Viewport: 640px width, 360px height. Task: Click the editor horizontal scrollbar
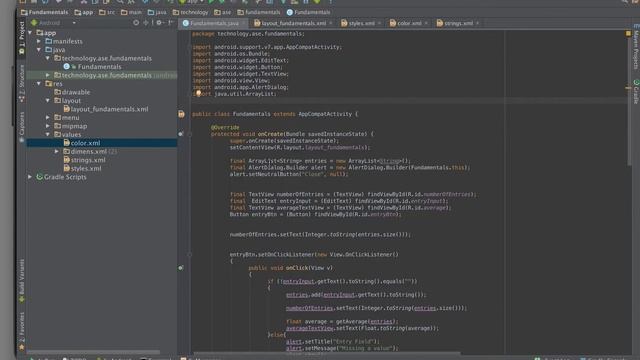327,353
